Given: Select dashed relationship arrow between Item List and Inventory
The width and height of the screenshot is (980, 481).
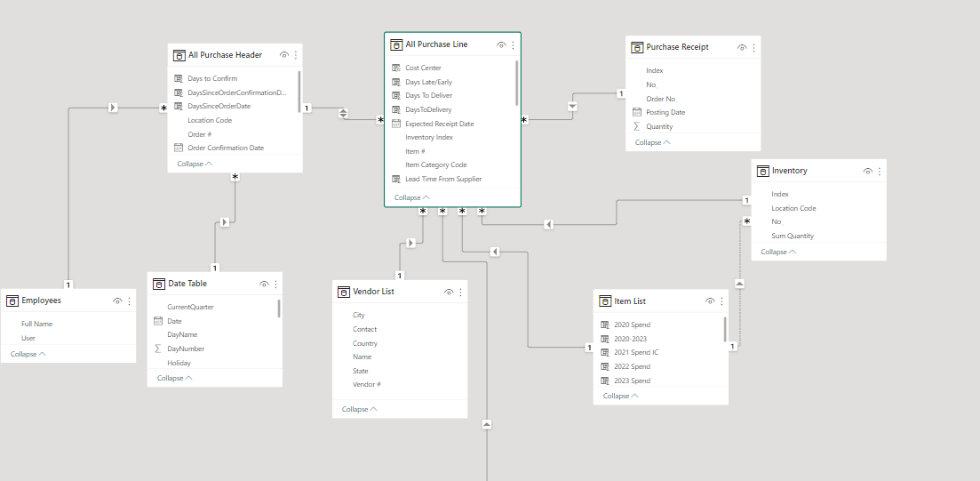Looking at the screenshot, I should point(739,284).
